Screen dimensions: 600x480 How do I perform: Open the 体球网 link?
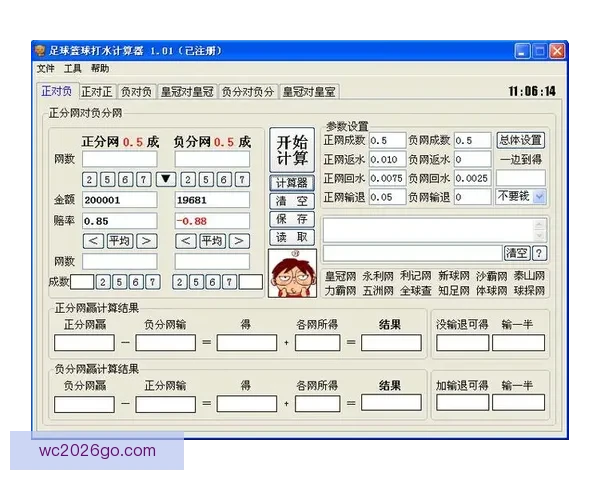click(x=492, y=291)
